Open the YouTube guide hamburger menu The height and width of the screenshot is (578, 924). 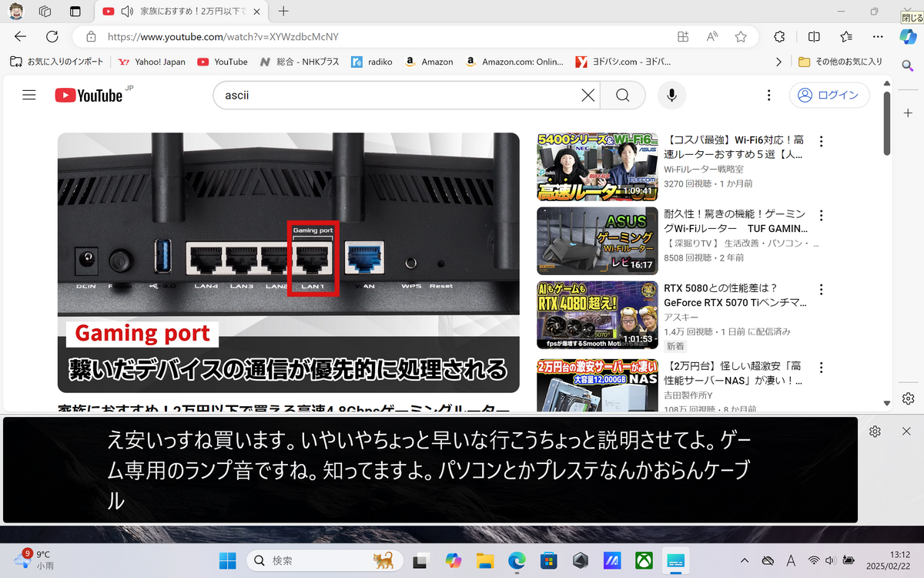(x=29, y=95)
